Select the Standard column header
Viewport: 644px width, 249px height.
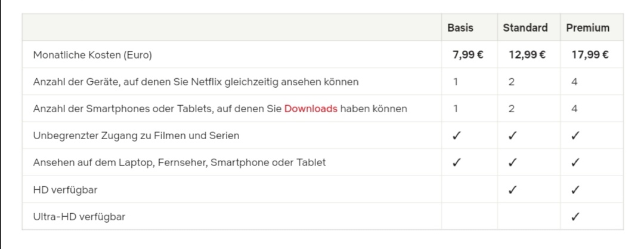[x=525, y=27]
